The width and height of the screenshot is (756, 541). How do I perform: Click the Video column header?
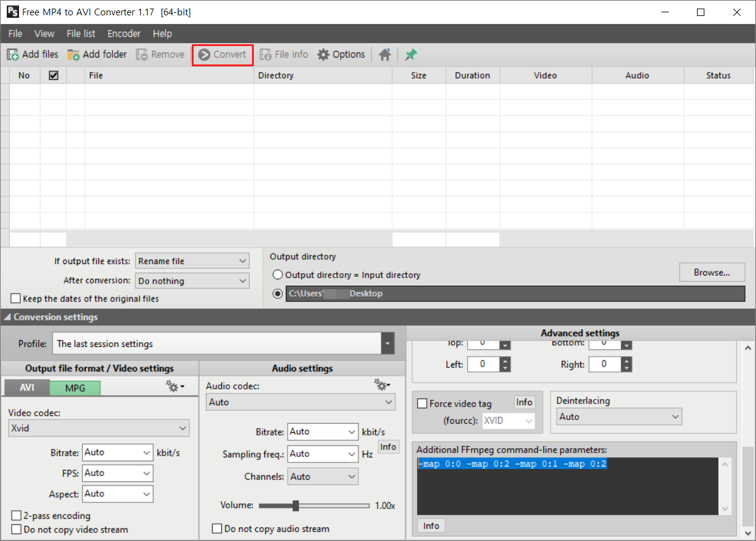pos(546,76)
